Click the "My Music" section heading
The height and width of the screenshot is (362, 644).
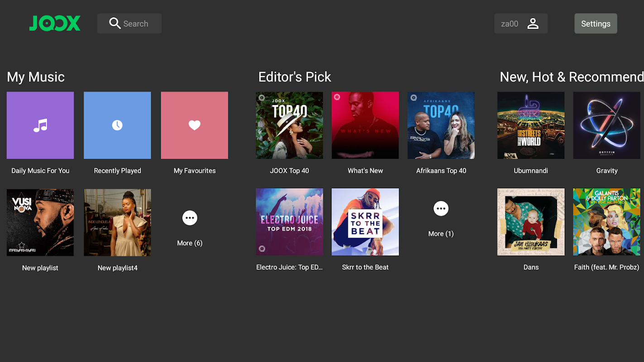point(36,77)
